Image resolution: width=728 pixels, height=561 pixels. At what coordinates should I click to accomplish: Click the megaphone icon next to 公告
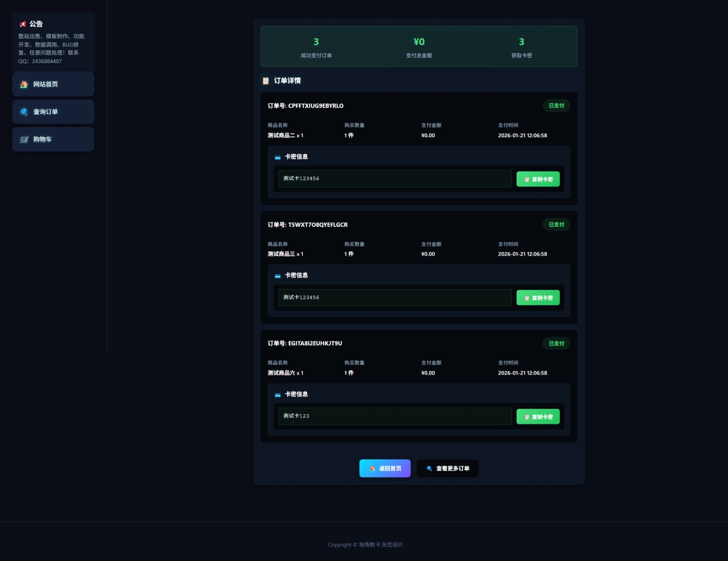pyautogui.click(x=23, y=24)
